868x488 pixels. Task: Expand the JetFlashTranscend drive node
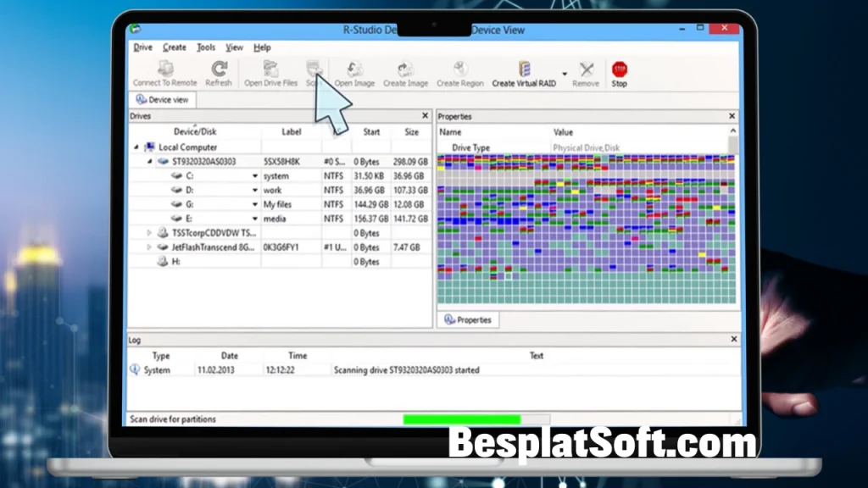click(150, 247)
